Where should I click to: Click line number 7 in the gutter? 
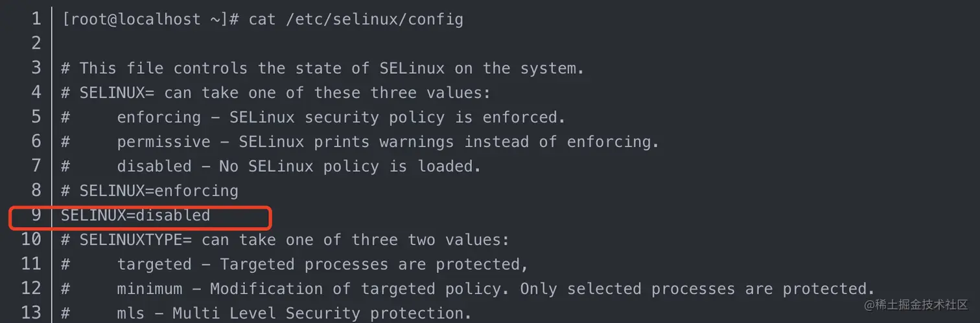click(x=36, y=167)
